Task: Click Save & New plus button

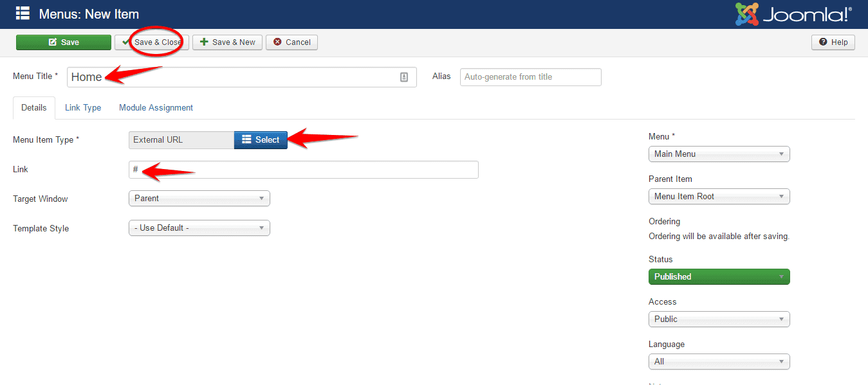Action: (227, 42)
